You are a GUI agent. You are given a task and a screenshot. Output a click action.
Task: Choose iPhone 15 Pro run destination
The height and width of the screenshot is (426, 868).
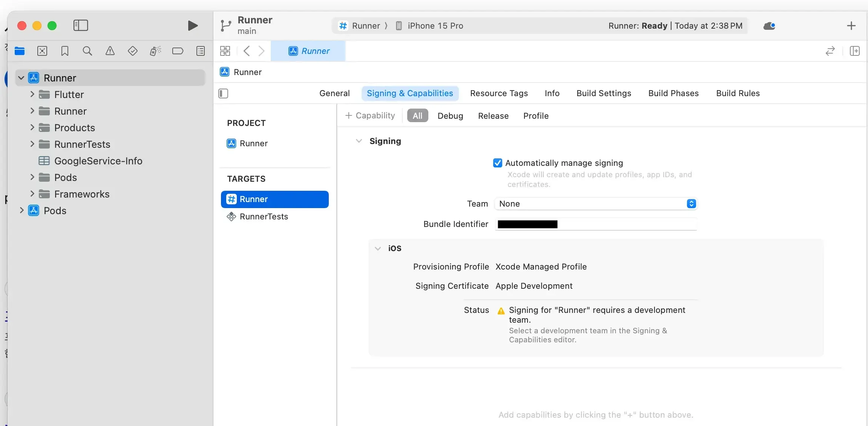(x=435, y=26)
